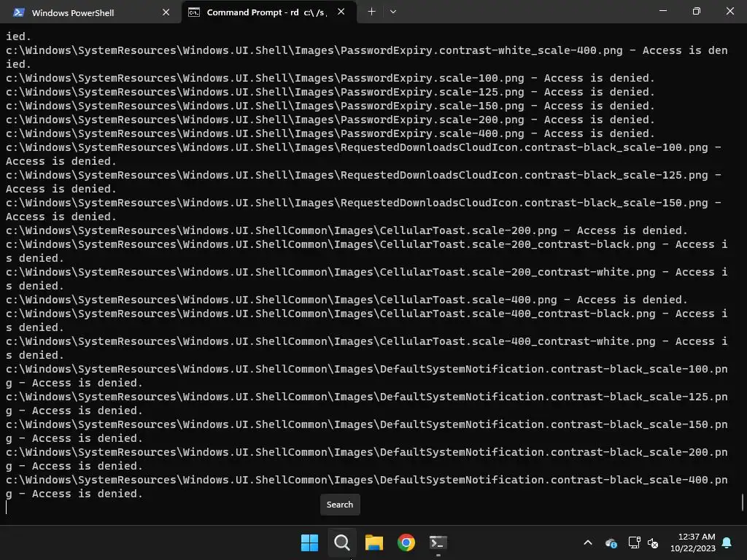
Task: Click the DefaultSystemNotification.contrast-black_scale-200 line
Action: 367,459
